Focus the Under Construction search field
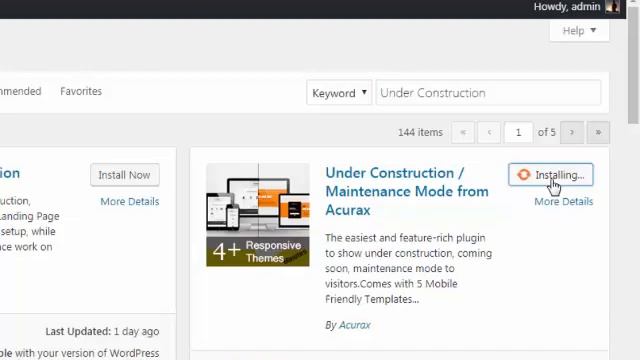Viewport: 640px width, 360px height. (488, 93)
